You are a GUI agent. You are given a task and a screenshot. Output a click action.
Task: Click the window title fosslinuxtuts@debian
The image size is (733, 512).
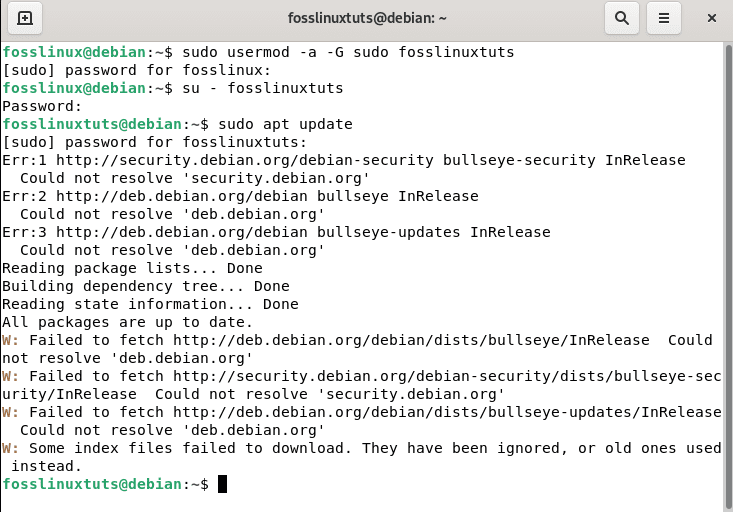pos(366,18)
